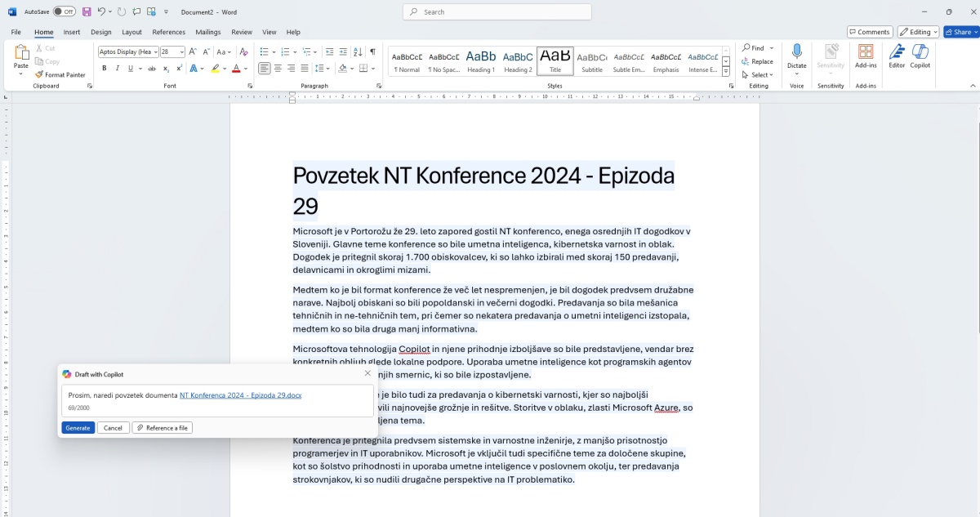Screen dimensions: 980x517
Task: Click the Save icon in the title bar
Action: point(87,11)
